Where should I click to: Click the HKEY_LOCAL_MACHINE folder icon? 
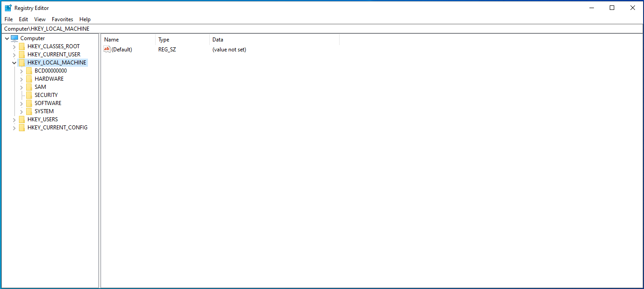(22, 63)
